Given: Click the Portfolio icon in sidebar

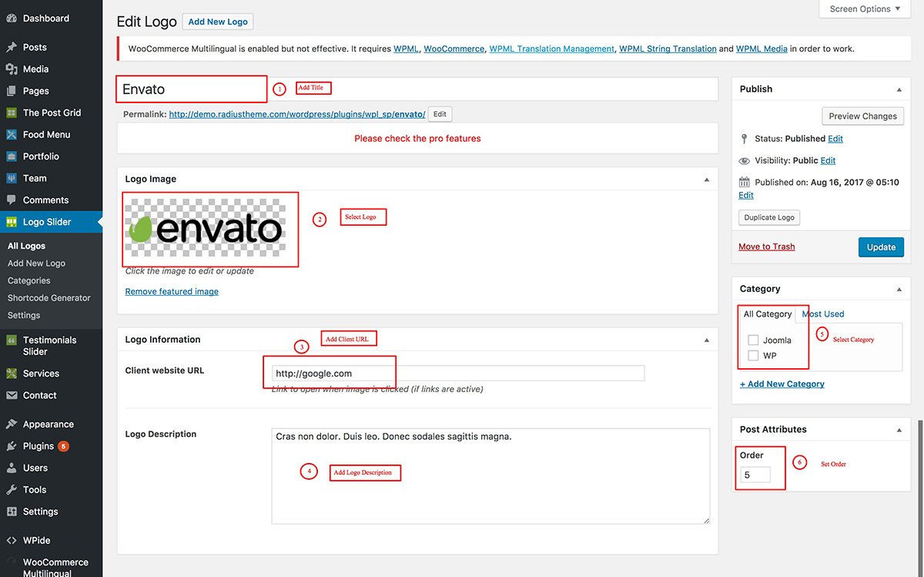Looking at the screenshot, I should coord(12,156).
